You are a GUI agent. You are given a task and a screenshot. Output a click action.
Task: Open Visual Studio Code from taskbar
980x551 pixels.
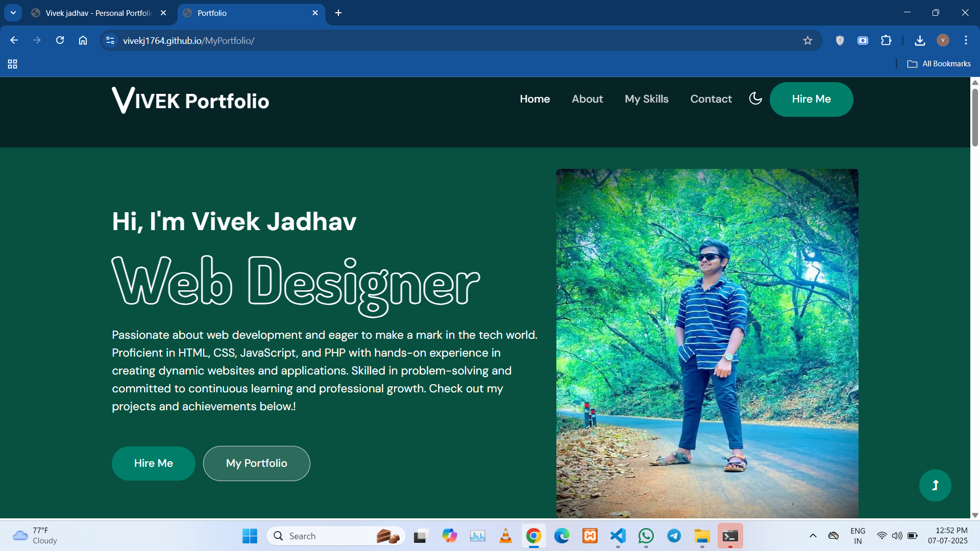pos(618,536)
